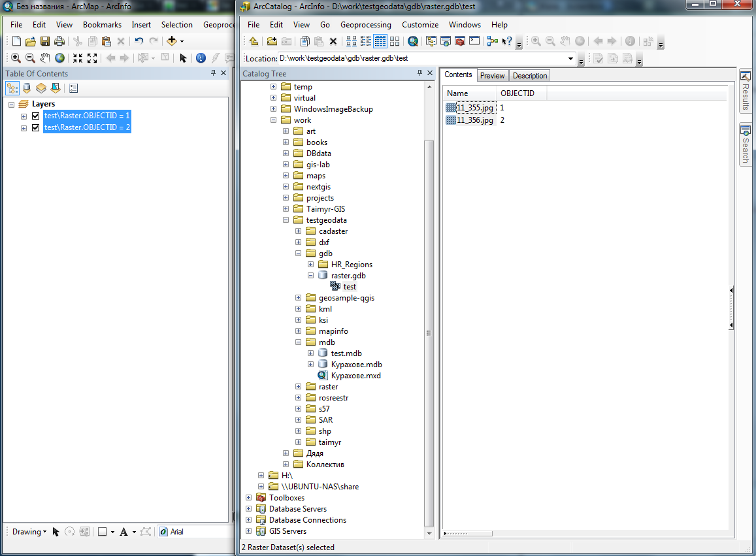Screen dimensions: 756x556
Task: Click Connect To Folder in ArcCatalog
Action: coord(272,41)
